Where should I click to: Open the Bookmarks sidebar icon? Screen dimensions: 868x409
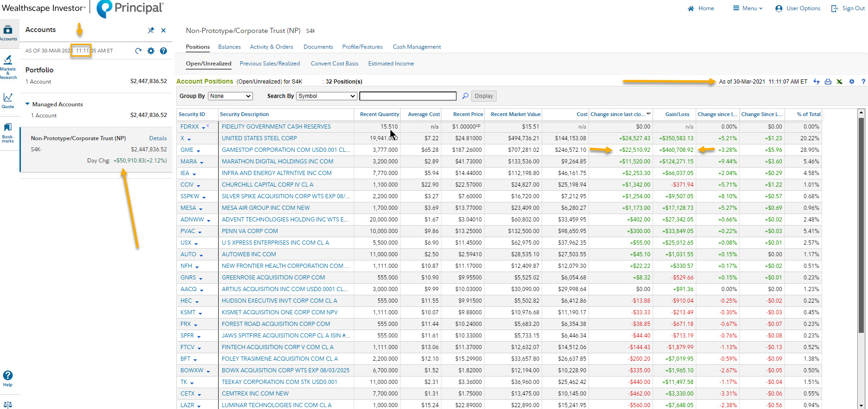[8, 133]
